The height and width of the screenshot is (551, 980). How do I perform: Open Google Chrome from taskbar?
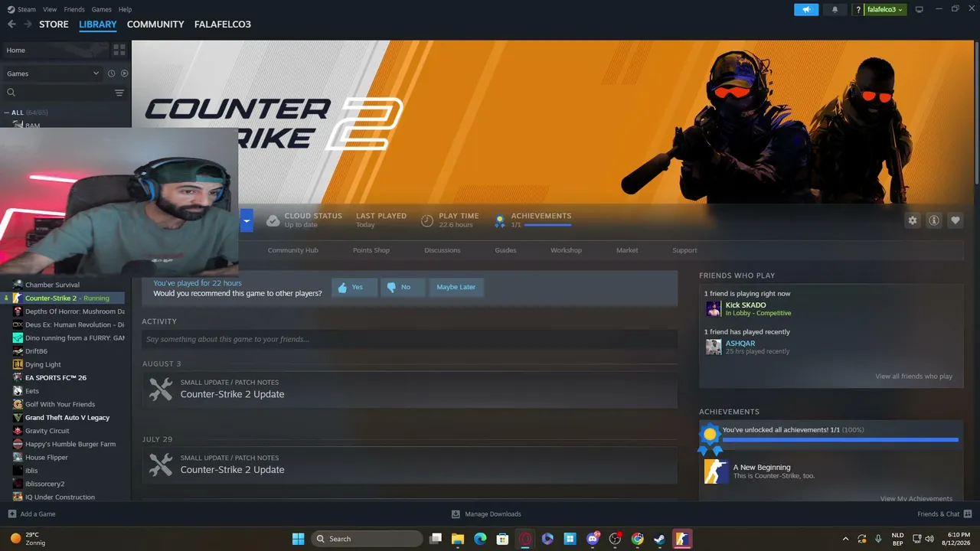(637, 539)
